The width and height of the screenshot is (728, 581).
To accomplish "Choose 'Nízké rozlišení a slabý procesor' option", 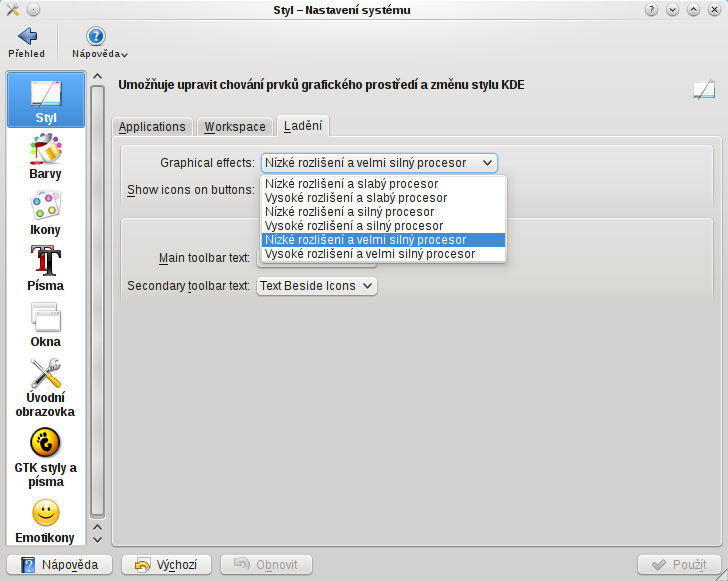I will click(351, 184).
